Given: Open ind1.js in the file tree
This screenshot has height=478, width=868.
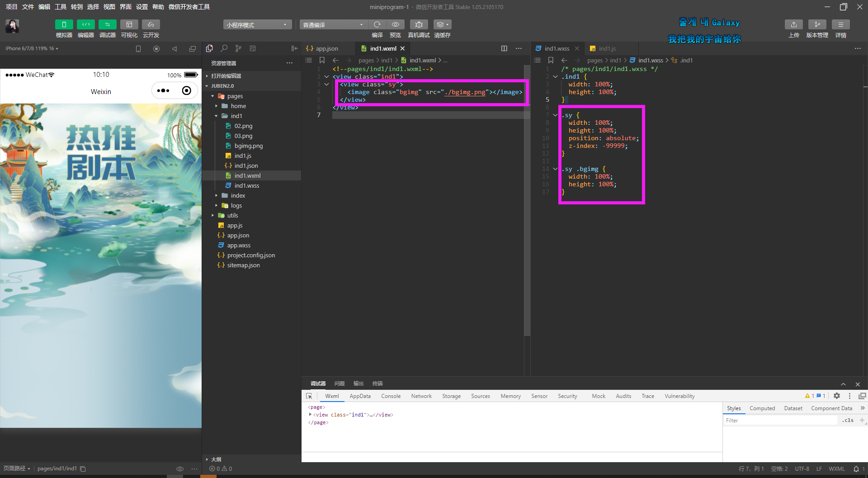Looking at the screenshot, I should (251, 156).
